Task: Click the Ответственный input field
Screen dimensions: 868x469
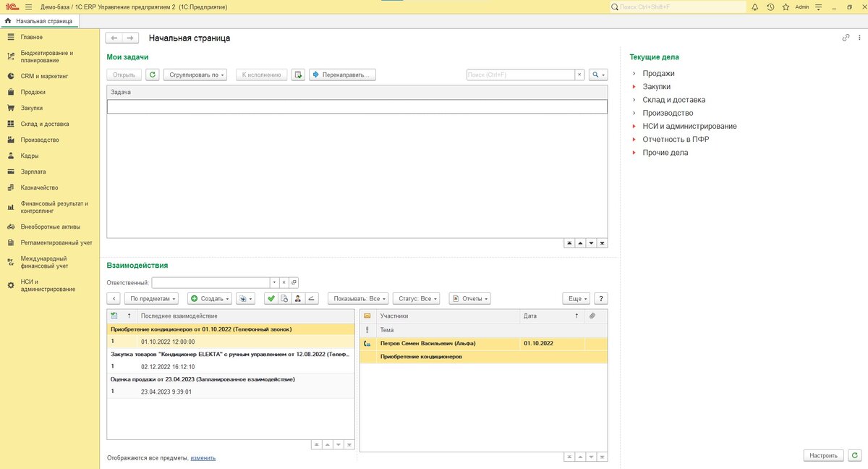Action: click(210, 282)
